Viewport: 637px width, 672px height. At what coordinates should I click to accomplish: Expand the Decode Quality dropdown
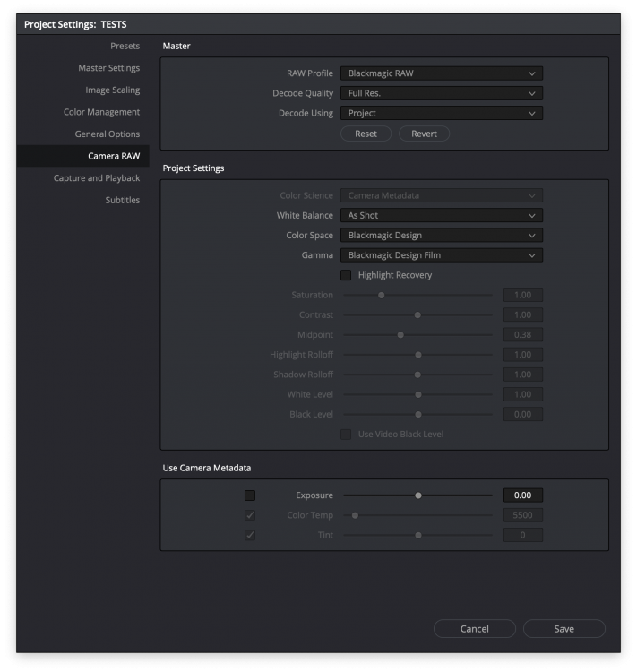(x=441, y=93)
